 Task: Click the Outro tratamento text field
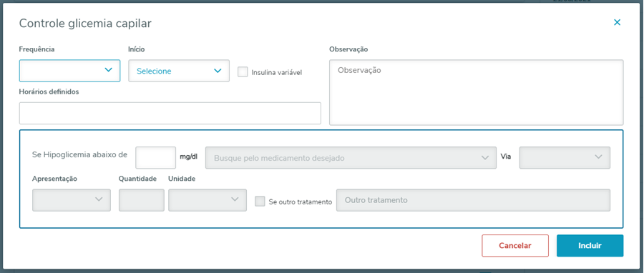coord(473,200)
